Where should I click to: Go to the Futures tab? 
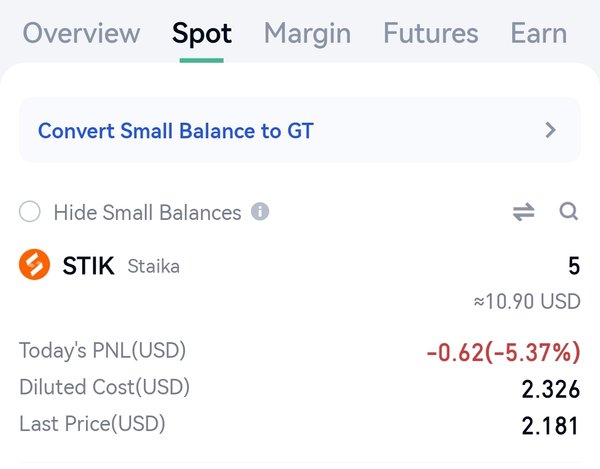[x=430, y=33]
